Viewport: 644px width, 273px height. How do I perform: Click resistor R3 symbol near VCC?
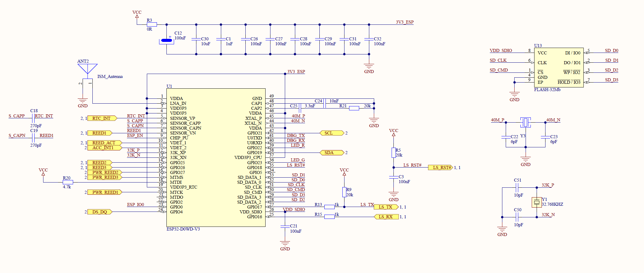pos(152,24)
